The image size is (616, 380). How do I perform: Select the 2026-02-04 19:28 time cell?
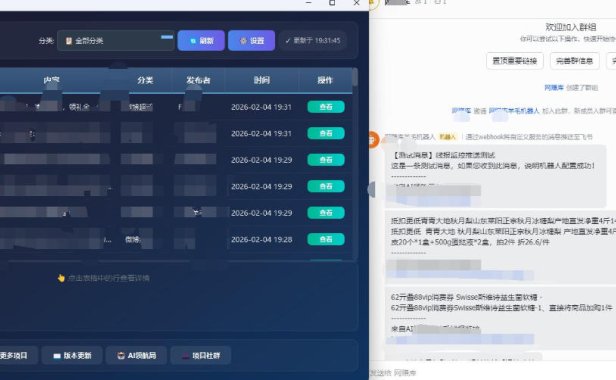pos(262,239)
